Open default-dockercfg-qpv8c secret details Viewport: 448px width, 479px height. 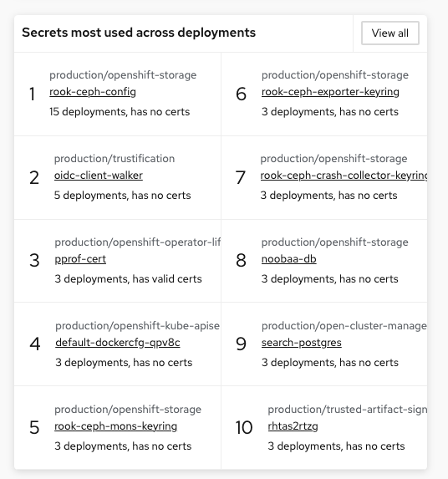click(x=118, y=343)
